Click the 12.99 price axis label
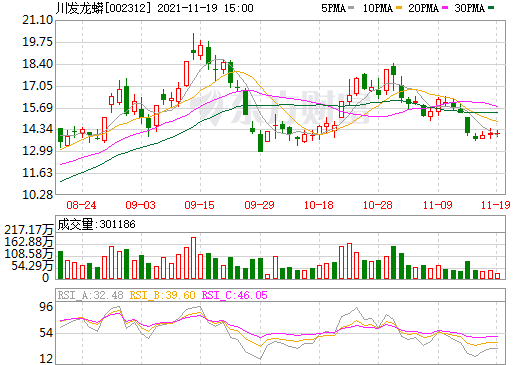Screen dimensions: 520x365 pos(37,151)
